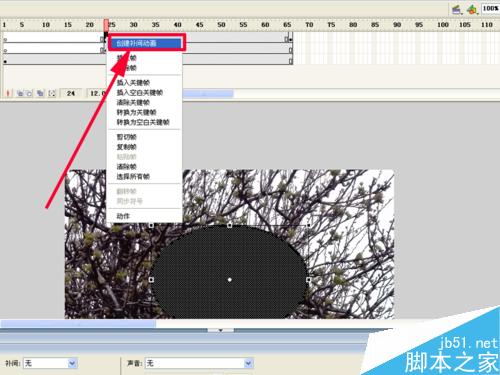Open the 声音 sound dropdown

click(x=199, y=363)
